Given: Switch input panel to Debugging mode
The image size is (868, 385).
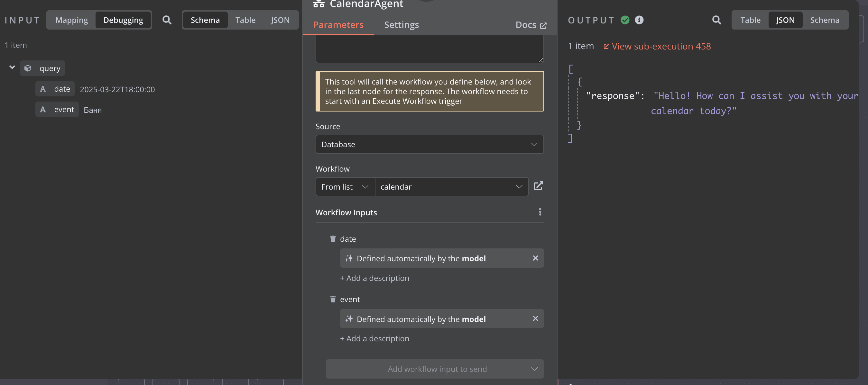Looking at the screenshot, I should 123,20.
